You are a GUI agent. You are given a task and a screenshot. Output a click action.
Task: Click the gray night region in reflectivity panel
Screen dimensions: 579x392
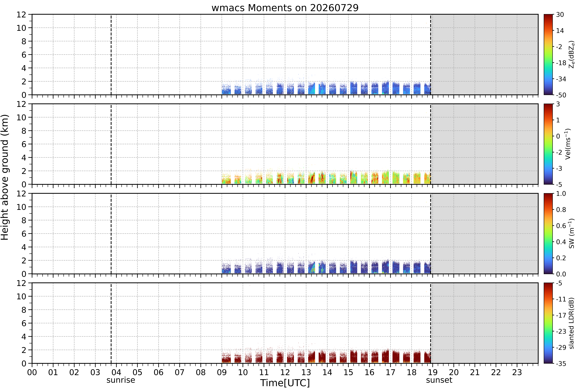click(x=484, y=55)
